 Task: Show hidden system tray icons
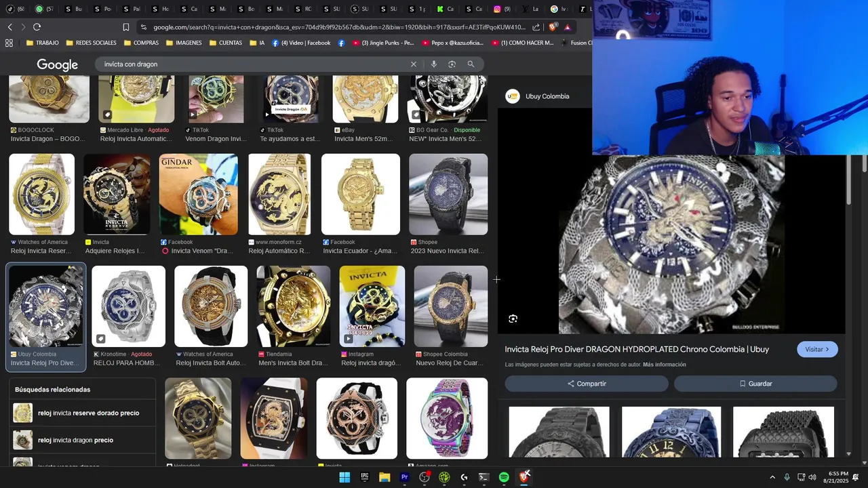click(x=772, y=477)
